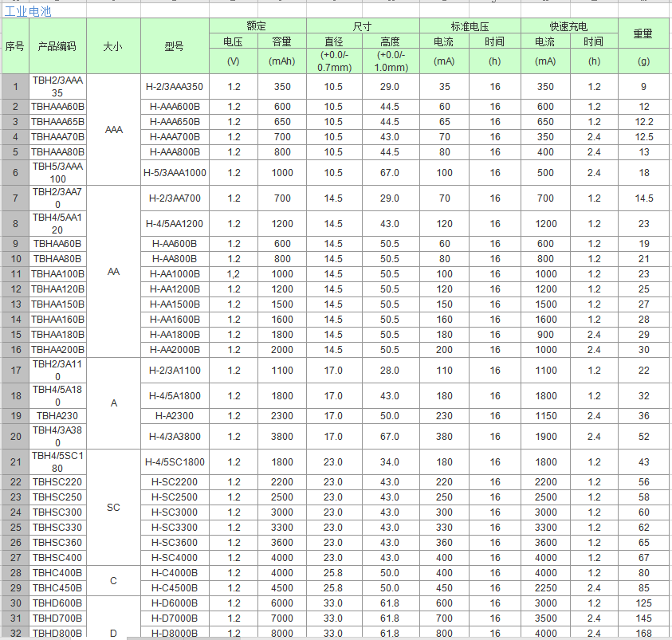Select model H-AAA650B
672x640 pixels.
pyautogui.click(x=175, y=122)
